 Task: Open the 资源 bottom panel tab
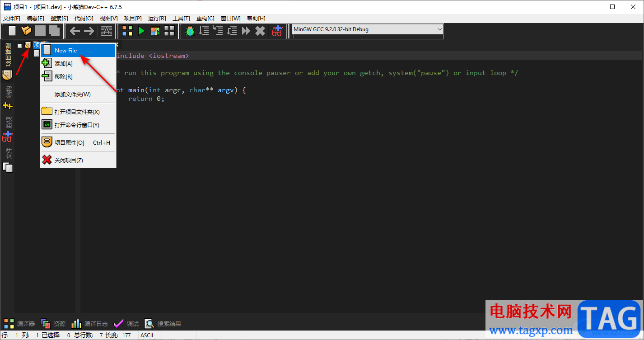[x=53, y=324]
